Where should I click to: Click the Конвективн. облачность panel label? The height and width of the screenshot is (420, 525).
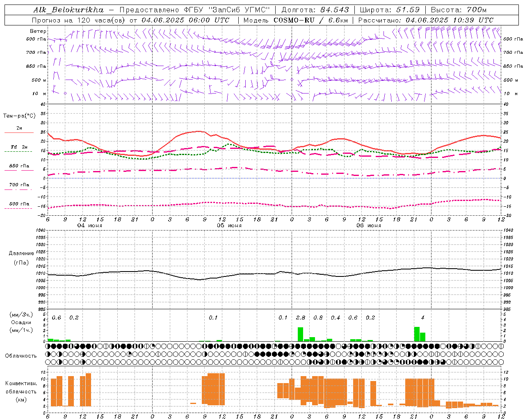coord(21,391)
